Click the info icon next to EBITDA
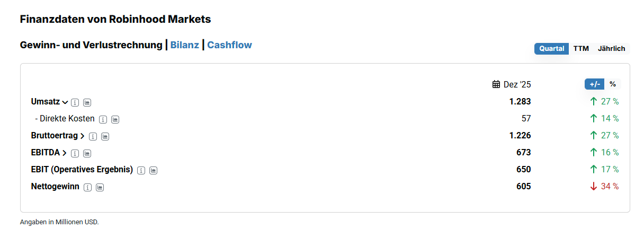Screen dimensions: 644x237 (x=75, y=153)
